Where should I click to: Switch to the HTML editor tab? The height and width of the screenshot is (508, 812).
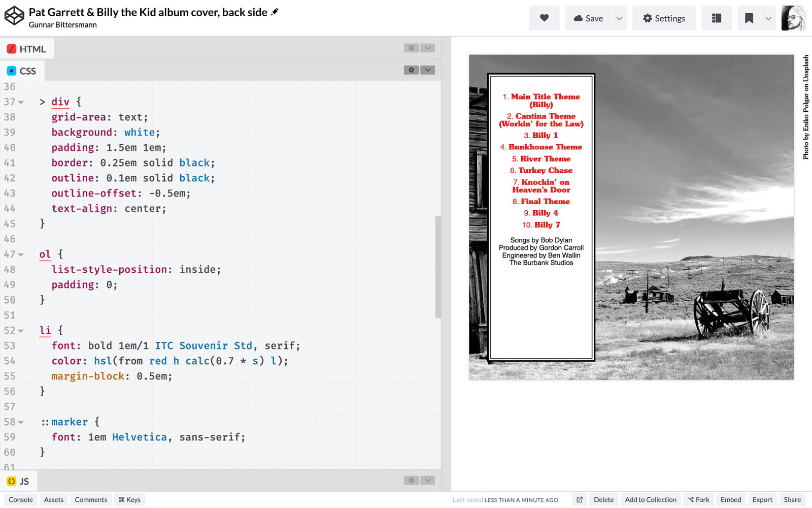pos(27,49)
